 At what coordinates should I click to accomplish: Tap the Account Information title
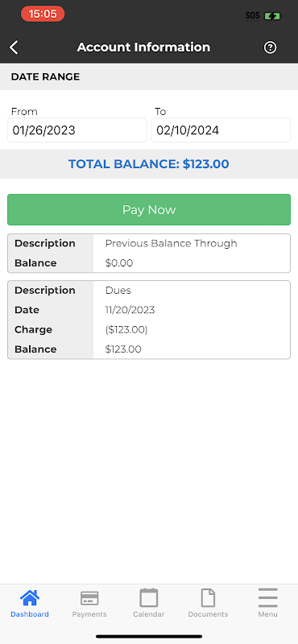tap(143, 47)
